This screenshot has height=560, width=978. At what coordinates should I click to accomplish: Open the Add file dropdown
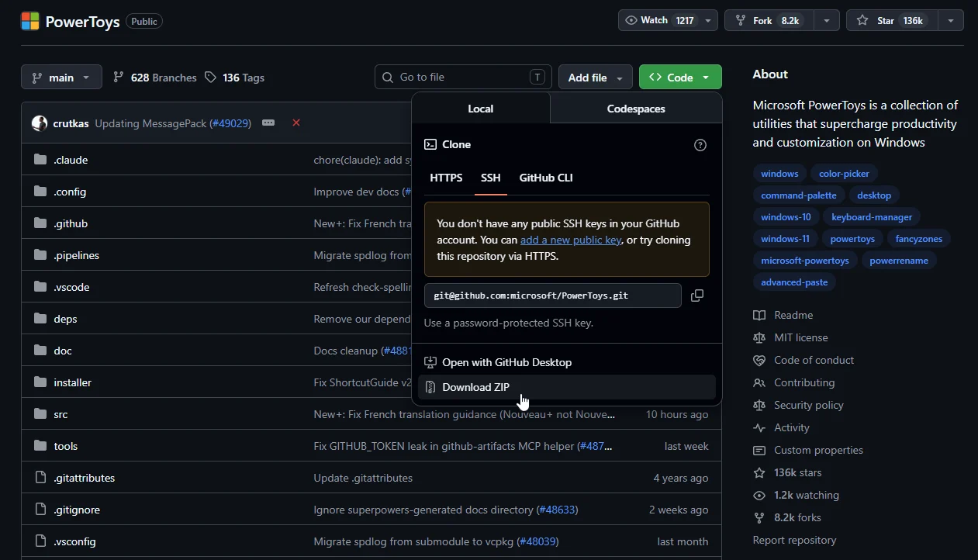click(x=596, y=78)
